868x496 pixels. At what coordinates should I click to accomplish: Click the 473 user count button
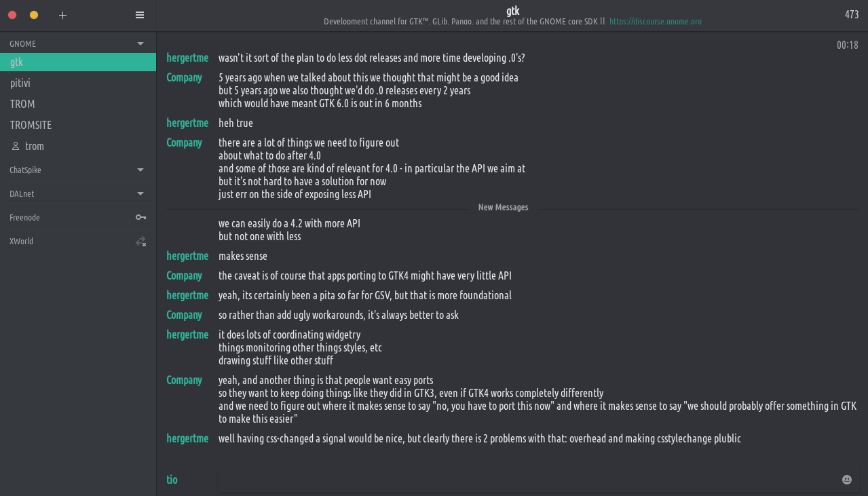[x=852, y=14]
